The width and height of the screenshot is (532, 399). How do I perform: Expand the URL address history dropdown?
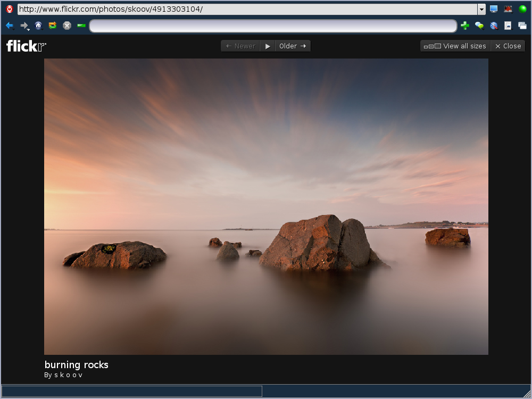pyautogui.click(x=481, y=9)
